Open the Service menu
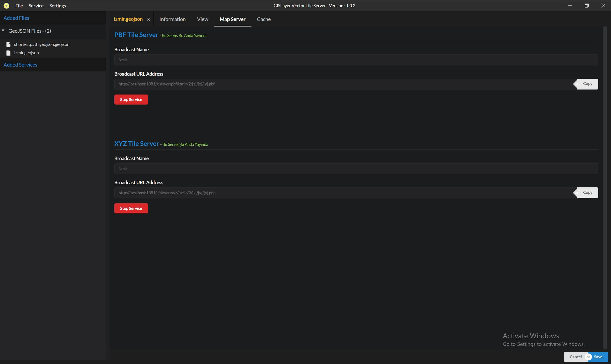 coord(36,5)
